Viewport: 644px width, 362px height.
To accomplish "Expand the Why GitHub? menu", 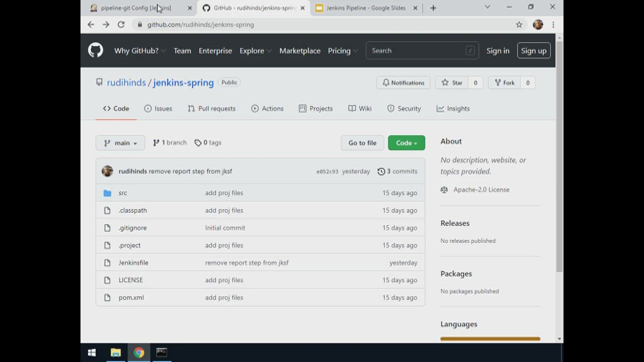I will [x=140, y=51].
